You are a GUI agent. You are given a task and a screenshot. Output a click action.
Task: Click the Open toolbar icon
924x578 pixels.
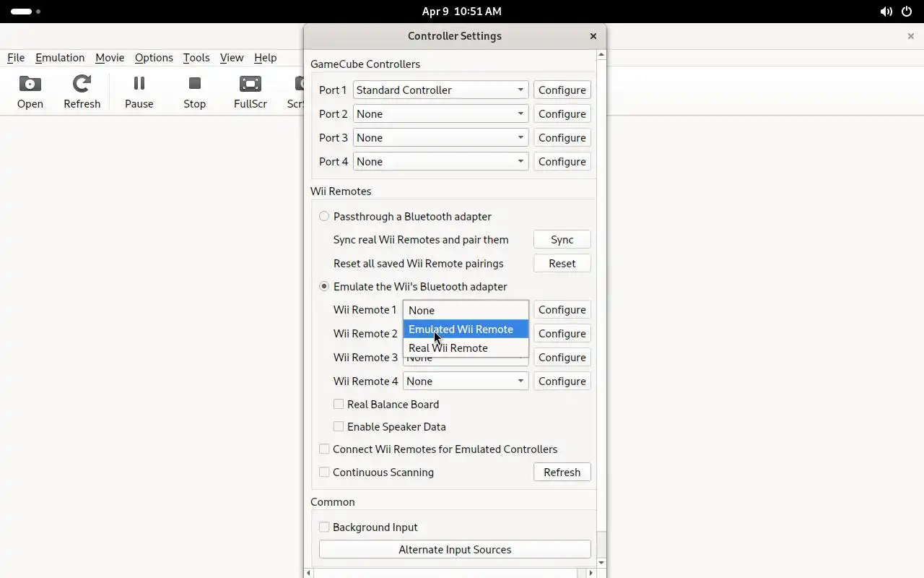click(x=30, y=92)
